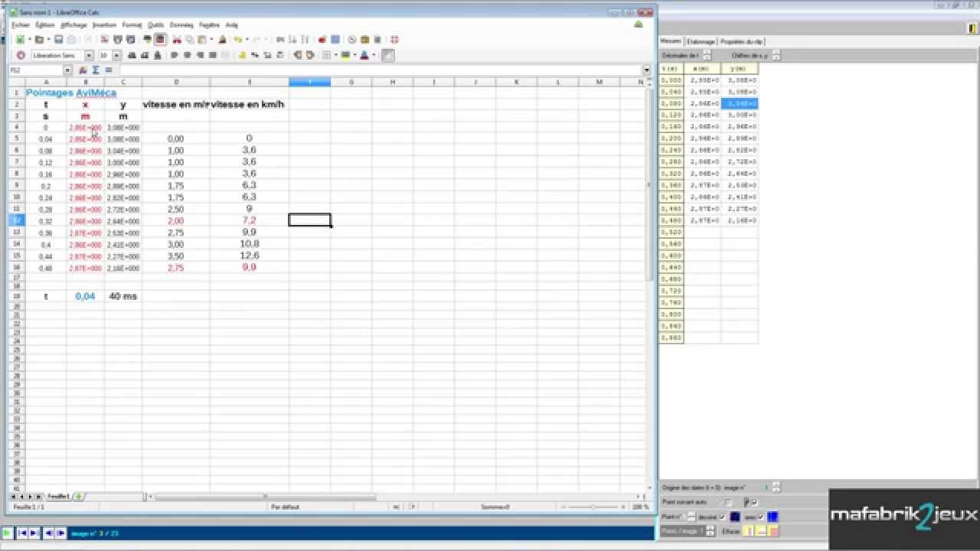Viewport: 980px width, 551px height.
Task: Click the cell showing 10,8 km/h
Action: point(250,244)
